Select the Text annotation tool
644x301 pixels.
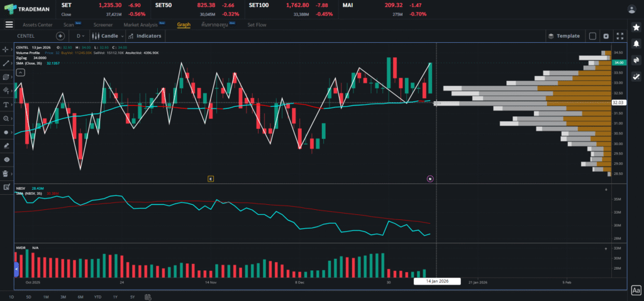pyautogui.click(x=6, y=104)
